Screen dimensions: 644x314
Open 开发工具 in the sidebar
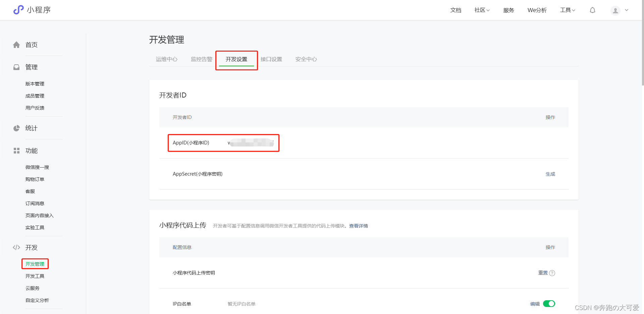[35, 276]
